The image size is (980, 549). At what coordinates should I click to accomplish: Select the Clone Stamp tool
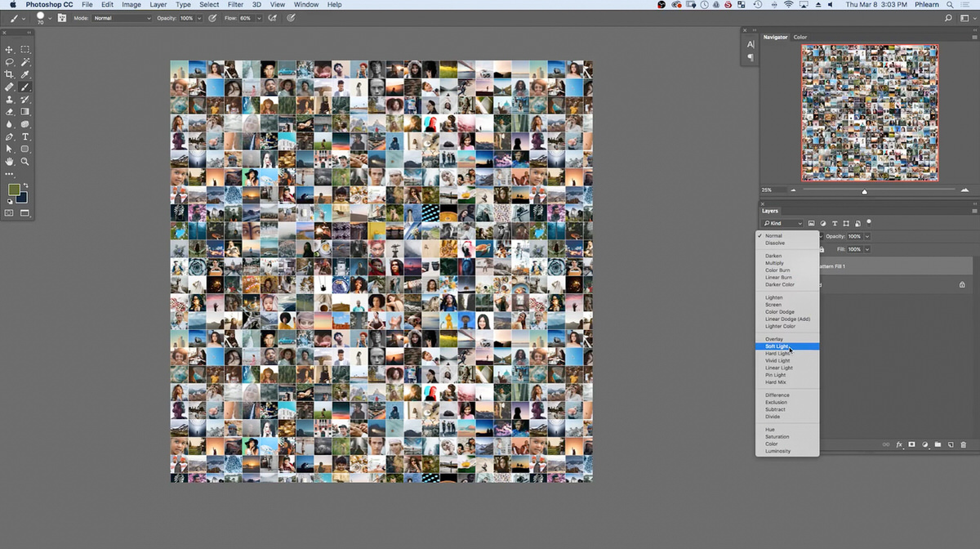tap(9, 100)
